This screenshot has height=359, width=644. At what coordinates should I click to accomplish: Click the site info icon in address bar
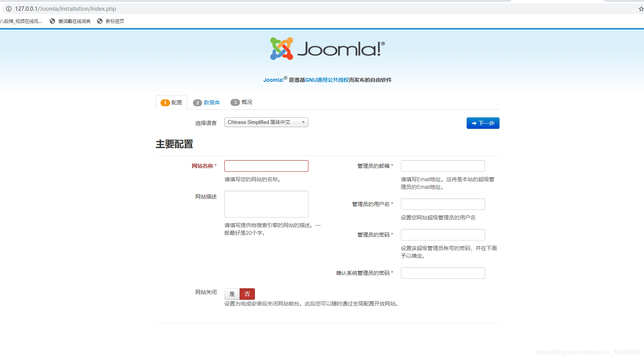click(8, 9)
